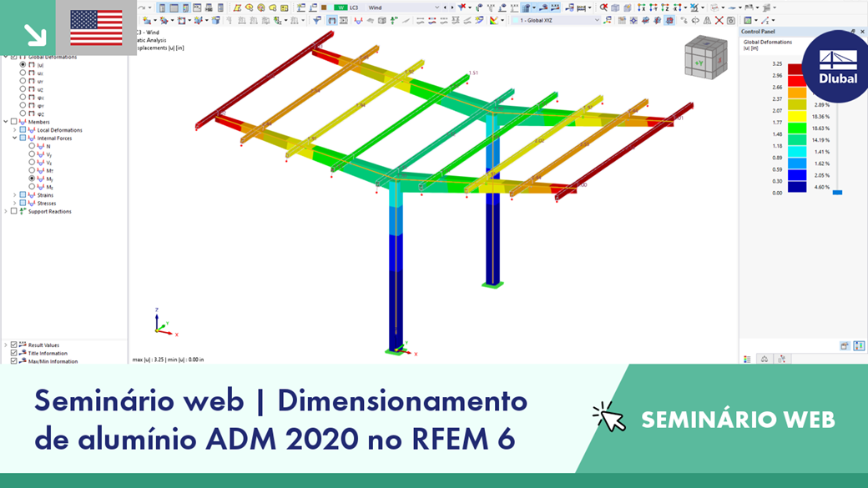Click the camera screenshot icon in toolbar

coord(731,21)
